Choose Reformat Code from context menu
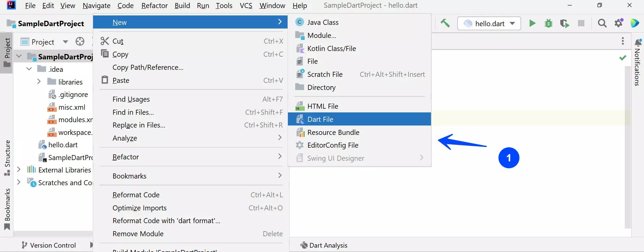This screenshot has width=644, height=252. [x=191, y=195]
